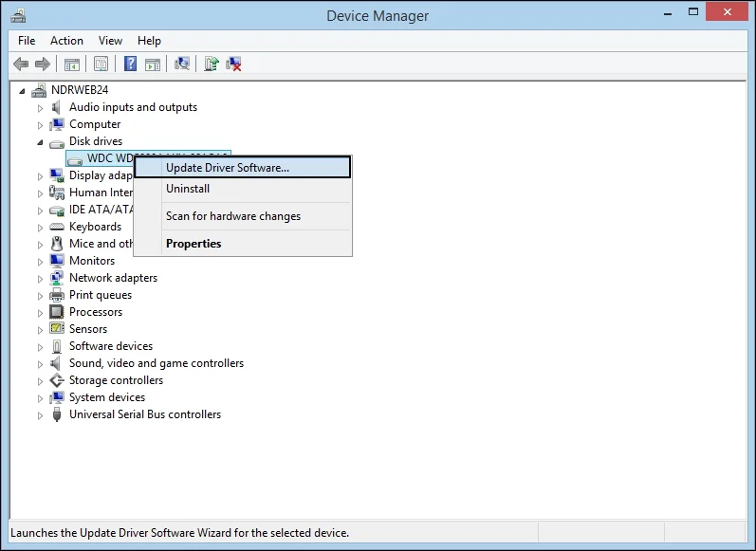Maximize the Device Manager window
This screenshot has height=551, width=756.
coord(693,12)
